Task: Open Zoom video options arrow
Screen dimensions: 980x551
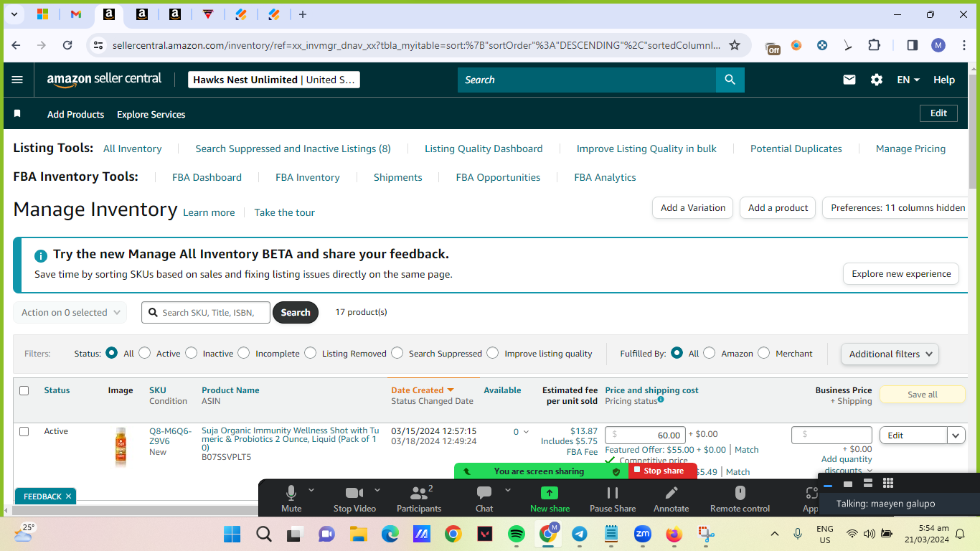Action: coord(377,490)
